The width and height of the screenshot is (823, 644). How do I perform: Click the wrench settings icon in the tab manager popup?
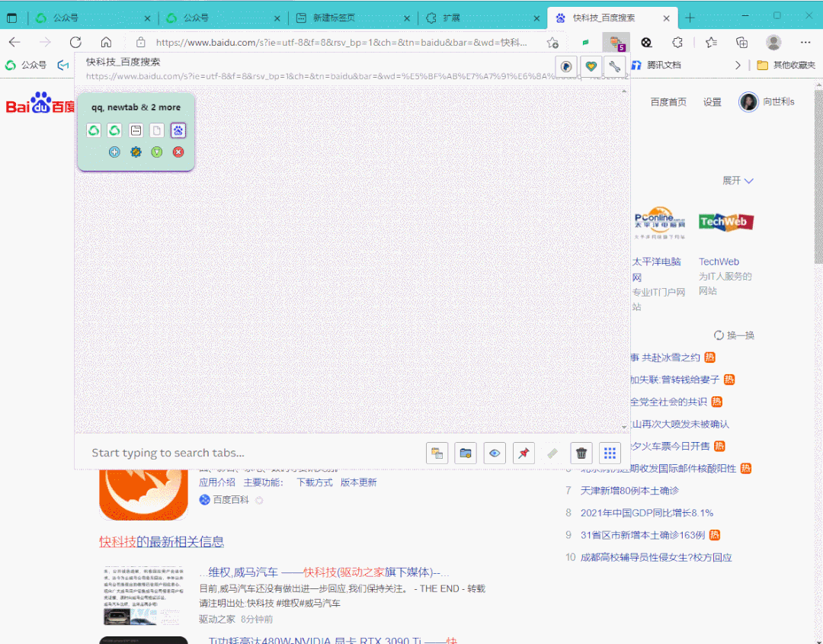614,66
